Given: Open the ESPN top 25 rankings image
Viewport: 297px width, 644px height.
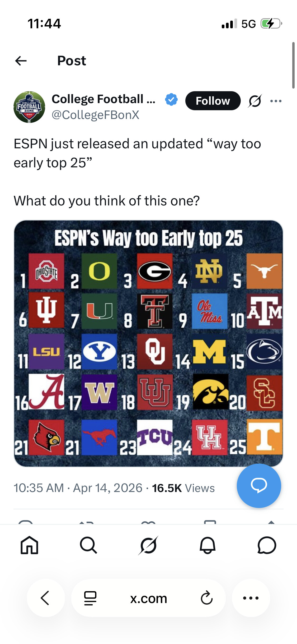Looking at the screenshot, I should point(148,343).
